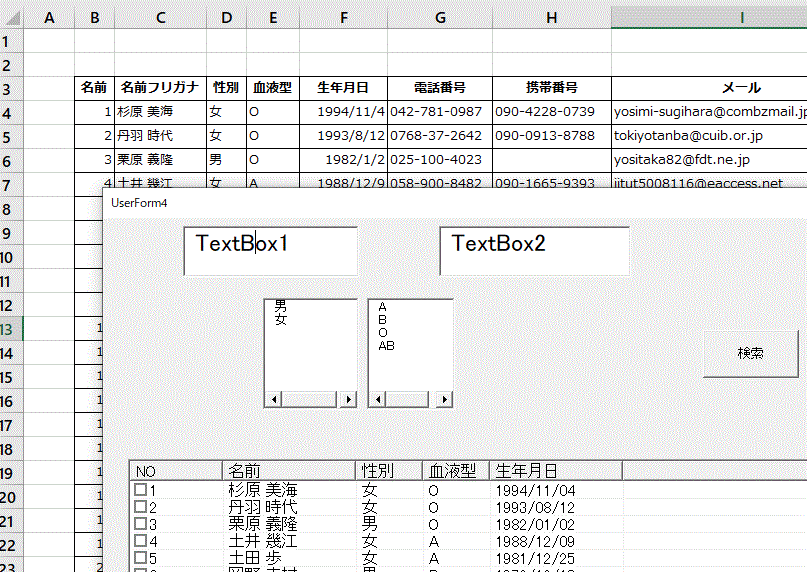Click the 名前 column header in list view
This screenshot has width=807, height=572.
[288, 471]
